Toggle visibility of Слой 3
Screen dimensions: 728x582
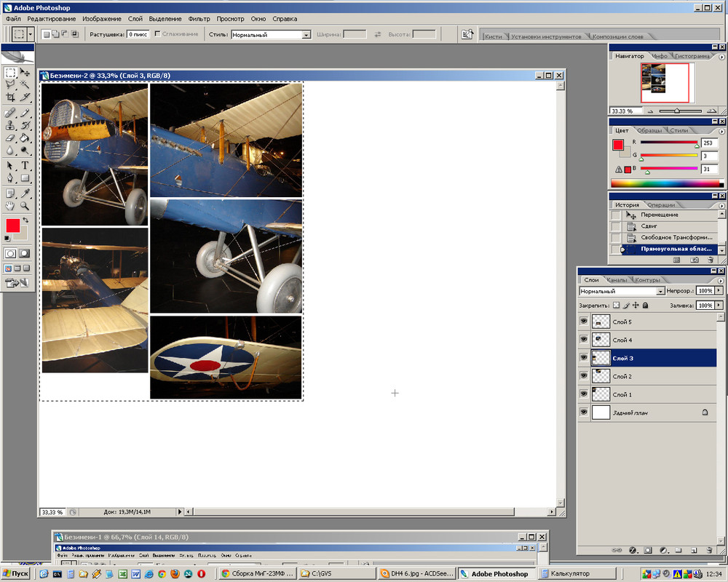coord(584,358)
